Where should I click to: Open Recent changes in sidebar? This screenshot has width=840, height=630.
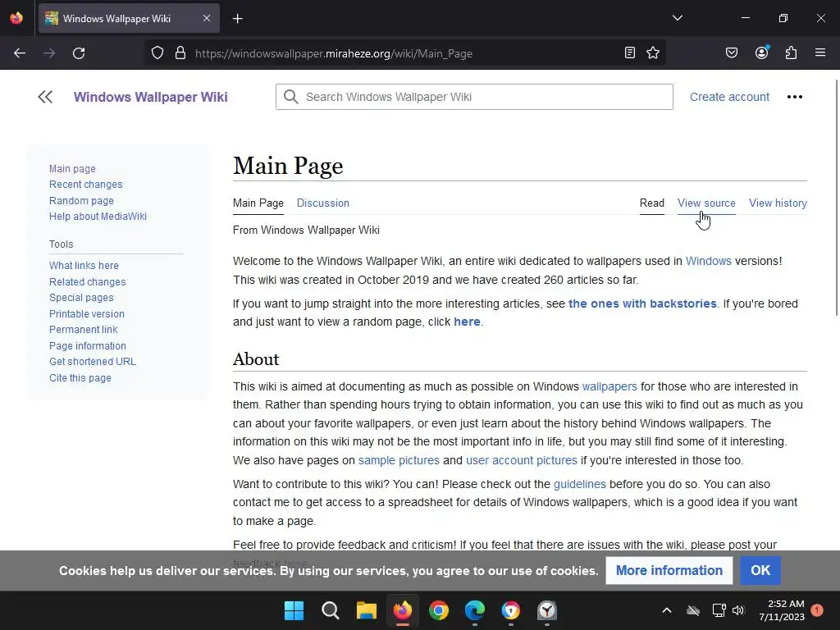point(85,185)
